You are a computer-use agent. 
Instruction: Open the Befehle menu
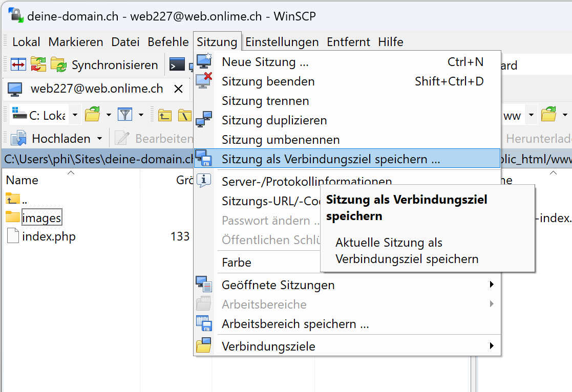pyautogui.click(x=168, y=42)
